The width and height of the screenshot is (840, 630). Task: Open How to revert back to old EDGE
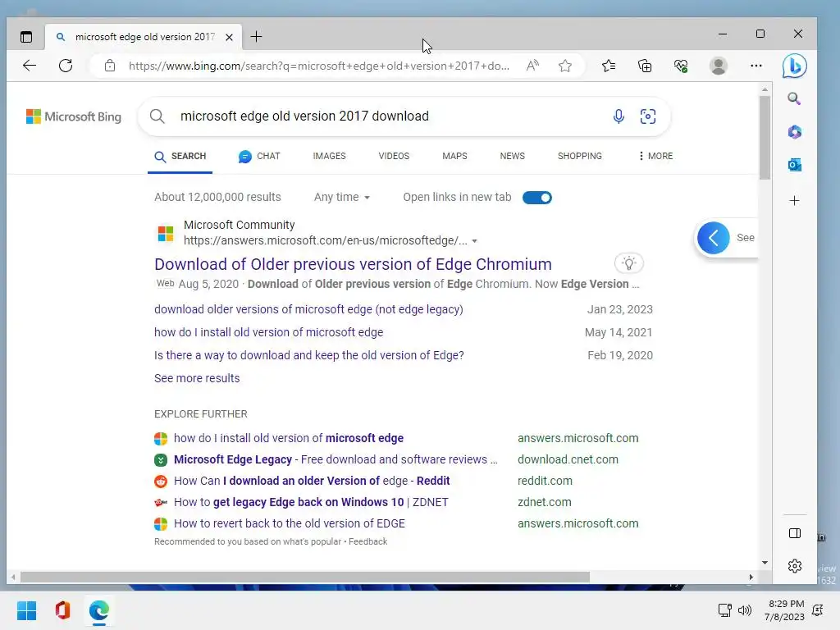pyautogui.click(x=290, y=524)
